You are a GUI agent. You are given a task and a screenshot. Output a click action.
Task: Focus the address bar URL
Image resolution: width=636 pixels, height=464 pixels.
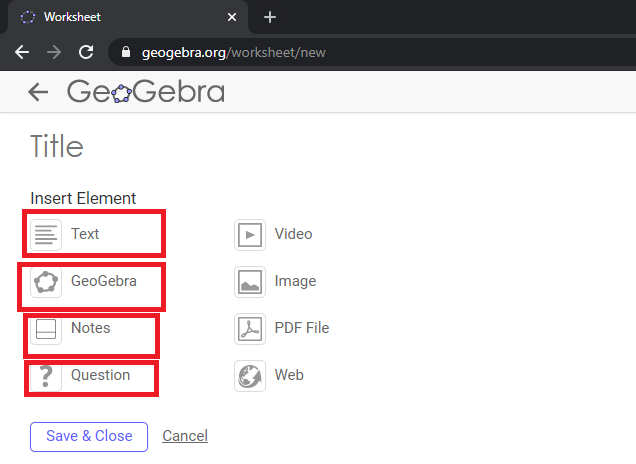(233, 52)
